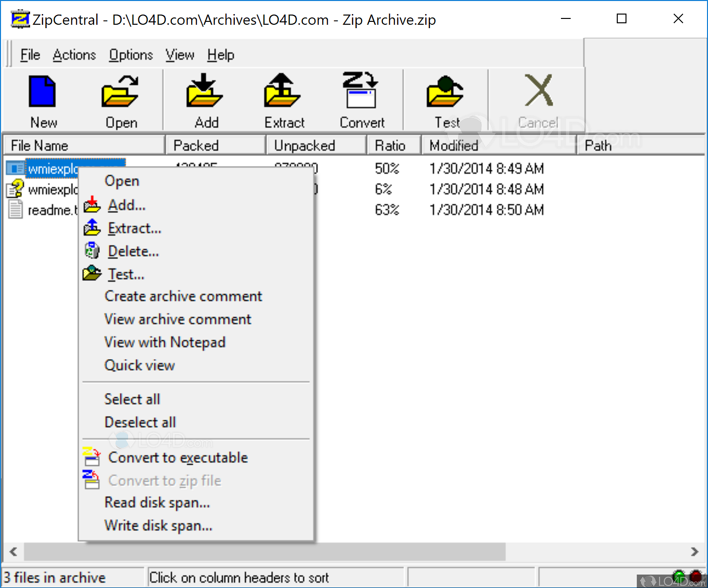This screenshot has height=588, width=708.
Task: Sort by Ratio column header
Action: (x=394, y=146)
